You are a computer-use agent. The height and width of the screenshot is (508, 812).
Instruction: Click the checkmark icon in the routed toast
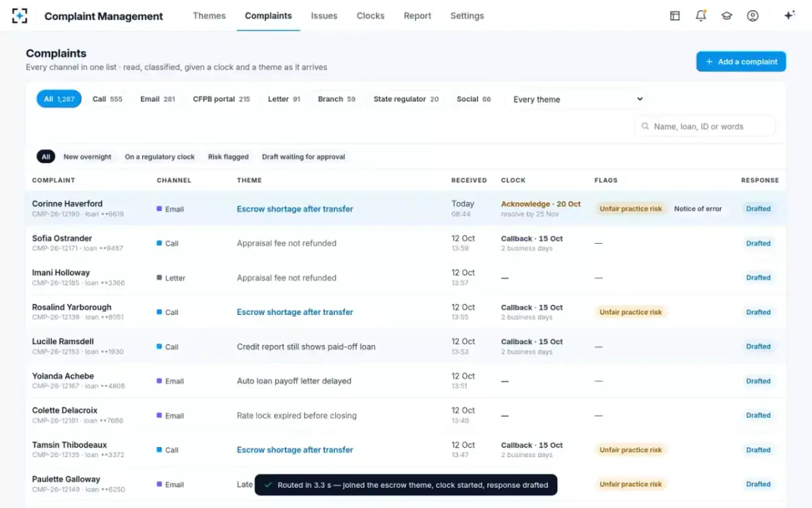click(268, 485)
